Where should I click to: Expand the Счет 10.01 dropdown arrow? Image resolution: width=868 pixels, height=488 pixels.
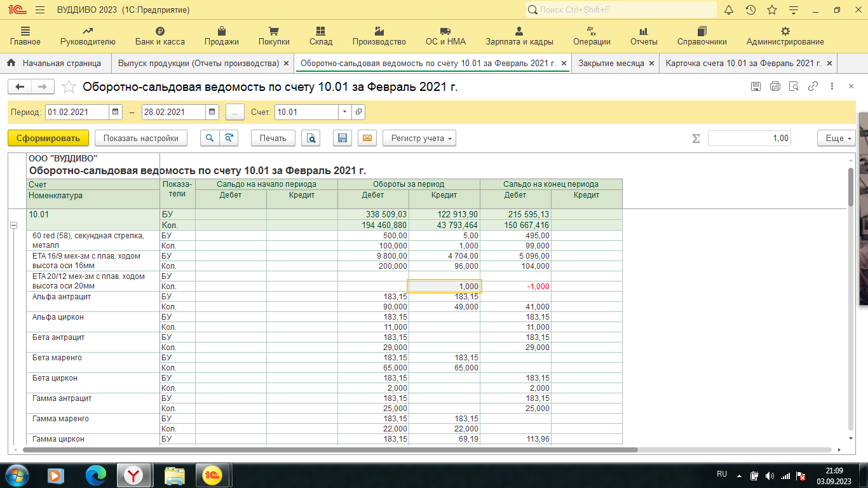[344, 112]
